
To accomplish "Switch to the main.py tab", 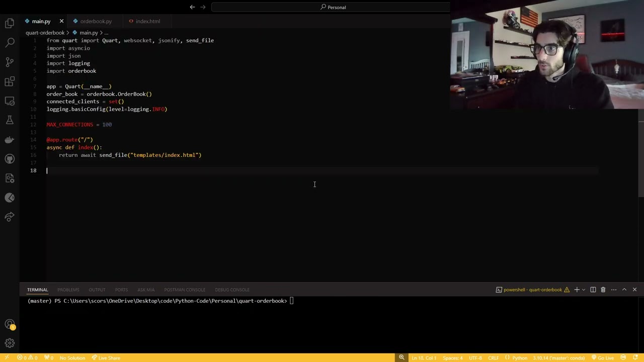I will (41, 21).
